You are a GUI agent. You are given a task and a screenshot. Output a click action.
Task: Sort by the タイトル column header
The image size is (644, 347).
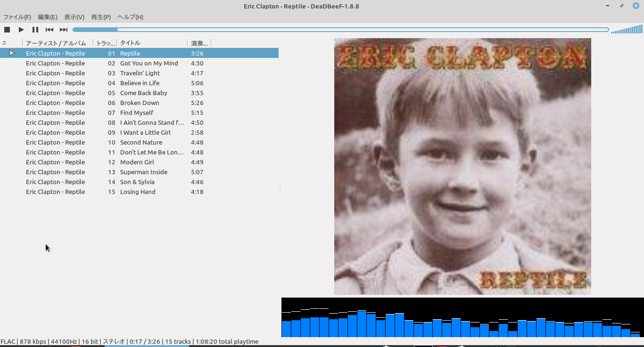click(151, 43)
